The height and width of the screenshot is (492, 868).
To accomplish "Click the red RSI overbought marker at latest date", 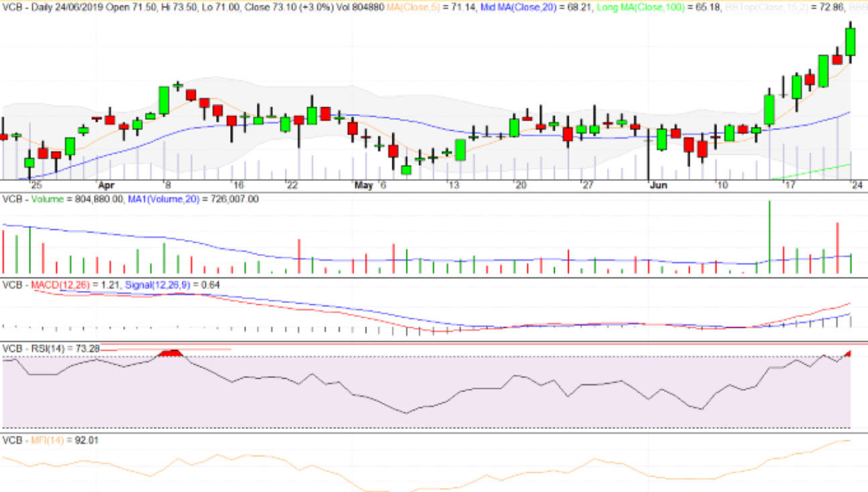I will tap(848, 353).
